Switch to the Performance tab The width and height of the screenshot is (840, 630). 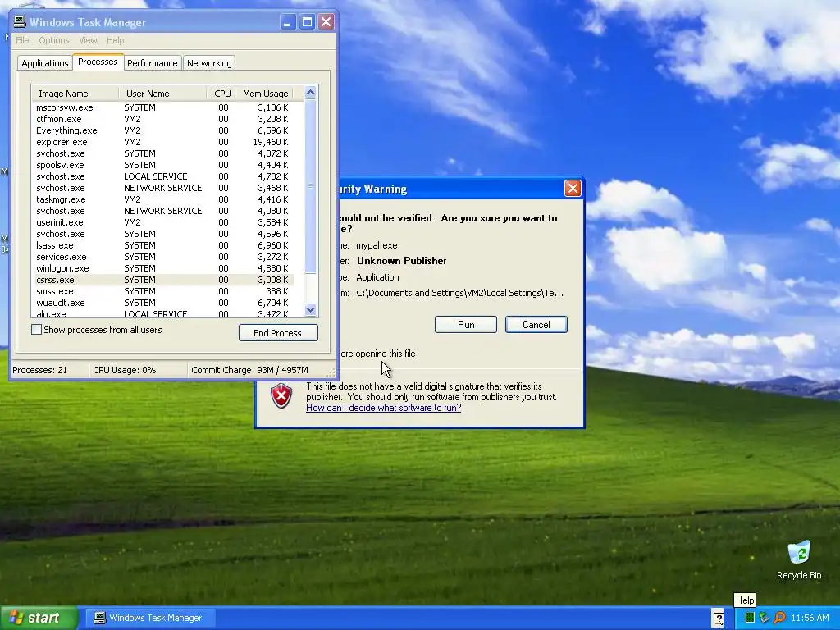(152, 62)
